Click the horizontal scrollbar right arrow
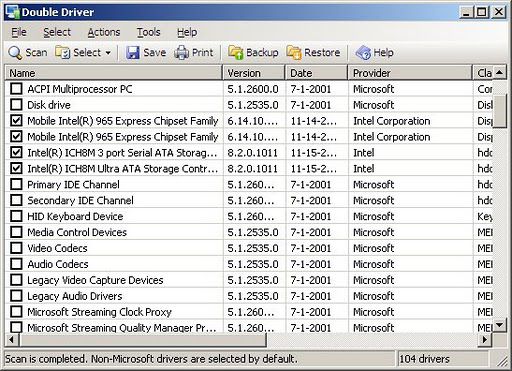This screenshot has width=512, height=371. tap(485, 340)
